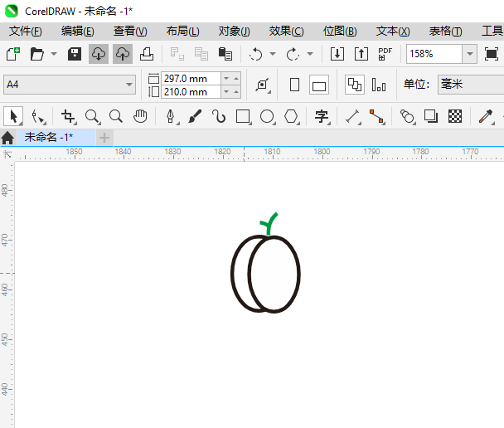Viewport: 504px width, 428px height.
Task: Click the cloud upload icon
Action: (123, 54)
